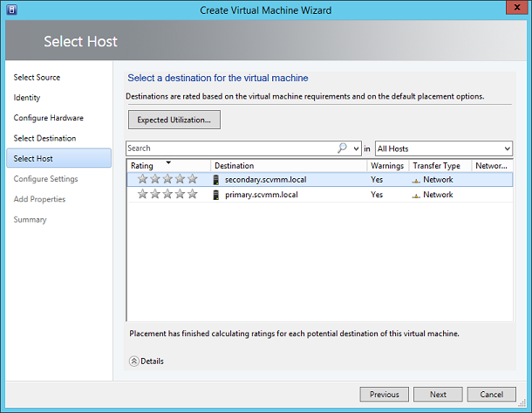Go to the Identity step
The image size is (532, 413).
pyautogui.click(x=27, y=98)
